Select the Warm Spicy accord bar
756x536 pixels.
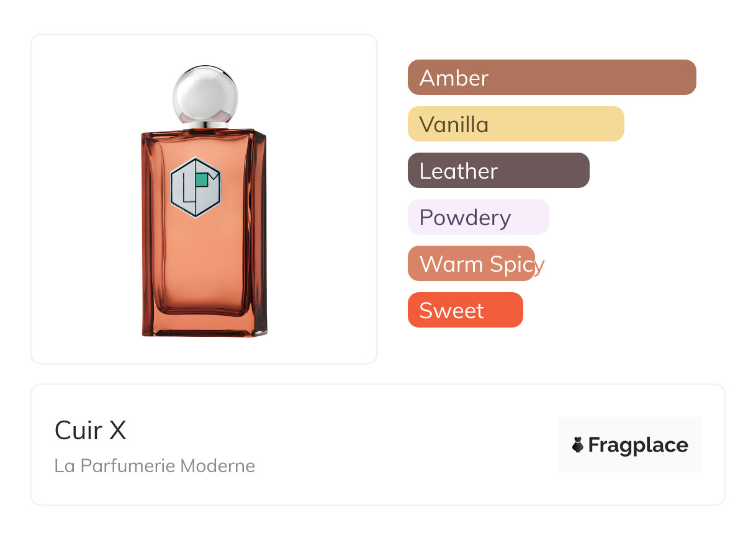[x=471, y=264]
